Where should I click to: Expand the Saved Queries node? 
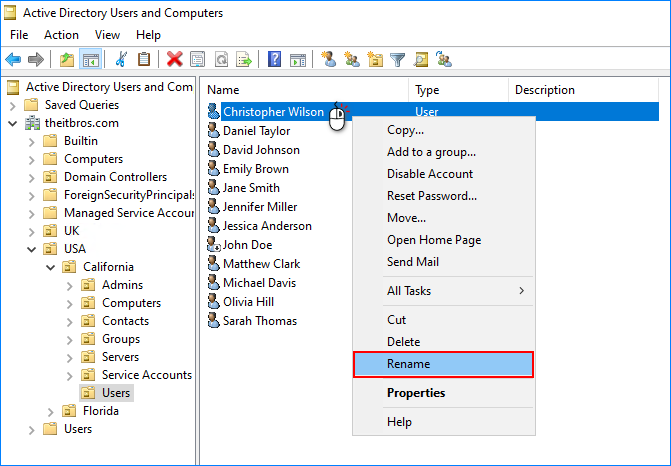(12, 105)
